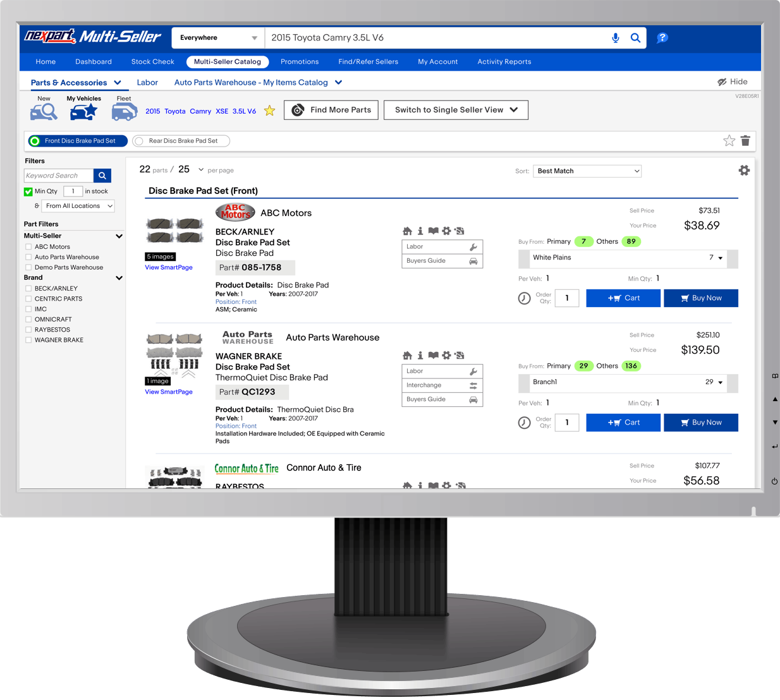Viewport: 780px width, 700px height.
Task: Select Rear Disc Brake Pad Set radio option
Action: (x=139, y=141)
